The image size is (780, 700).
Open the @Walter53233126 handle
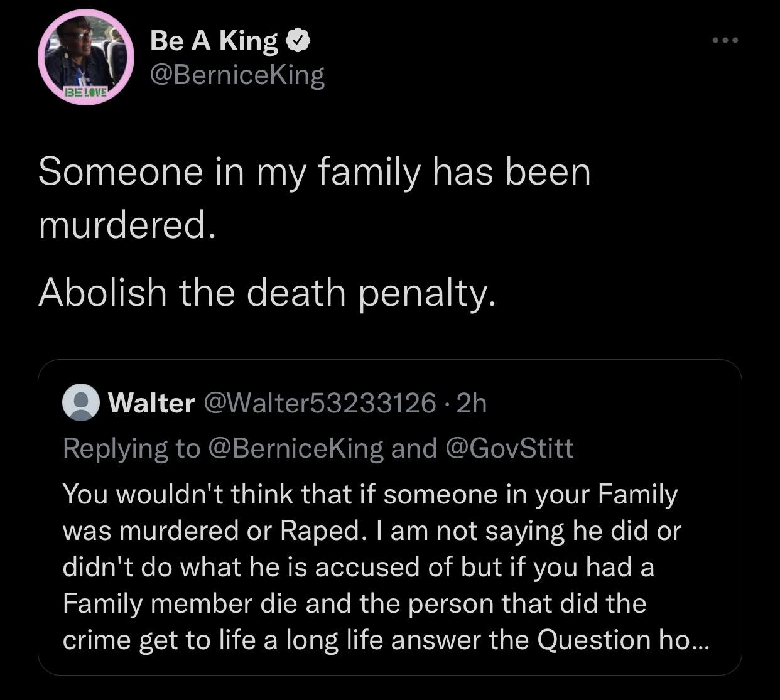click(318, 403)
